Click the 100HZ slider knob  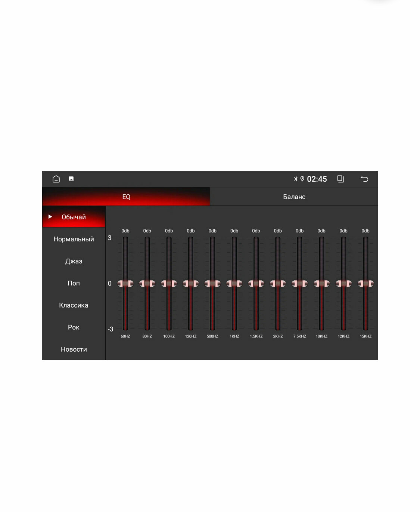(169, 284)
